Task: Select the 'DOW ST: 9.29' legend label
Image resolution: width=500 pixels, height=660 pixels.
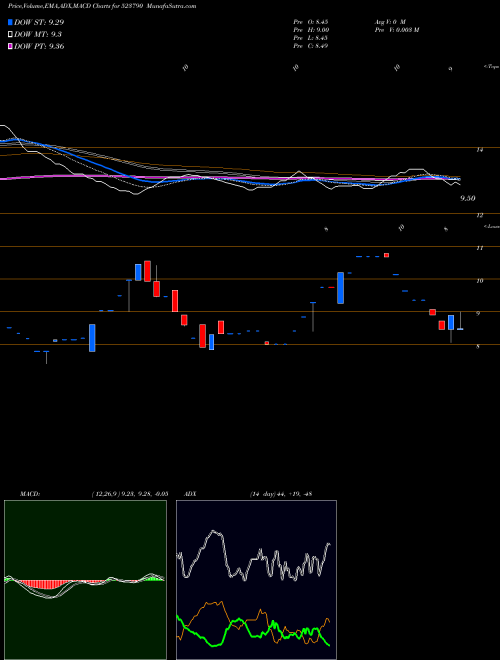Action: [x=39, y=22]
